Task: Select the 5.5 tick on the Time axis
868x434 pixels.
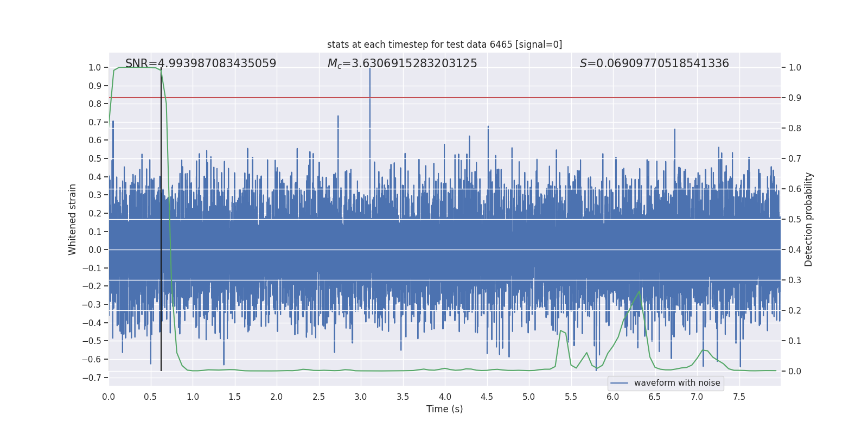Action: (571, 397)
